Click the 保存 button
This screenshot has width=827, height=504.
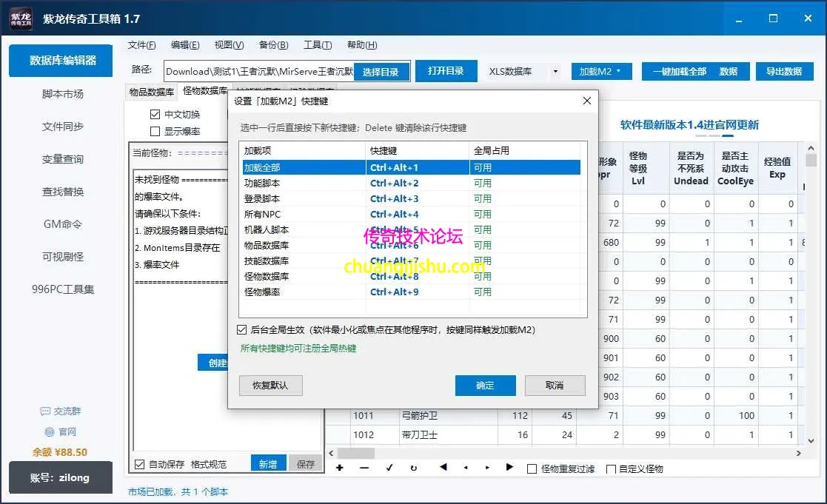tap(305, 463)
